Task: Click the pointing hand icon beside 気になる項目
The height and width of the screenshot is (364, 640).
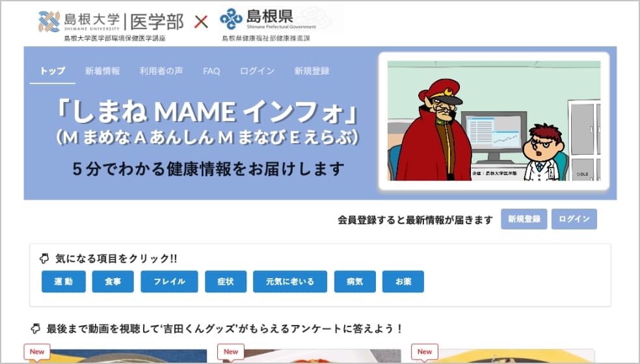Action: [x=44, y=259]
